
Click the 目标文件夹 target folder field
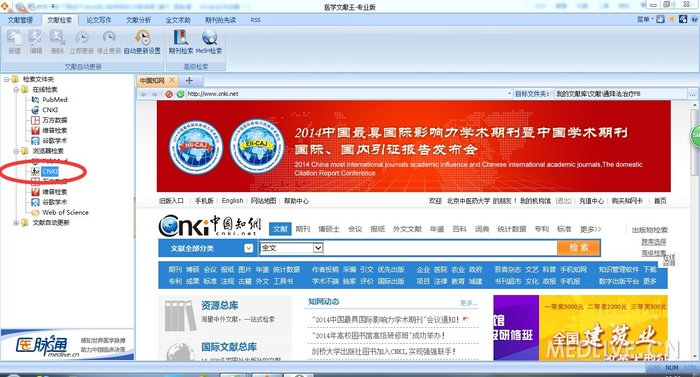(x=620, y=94)
